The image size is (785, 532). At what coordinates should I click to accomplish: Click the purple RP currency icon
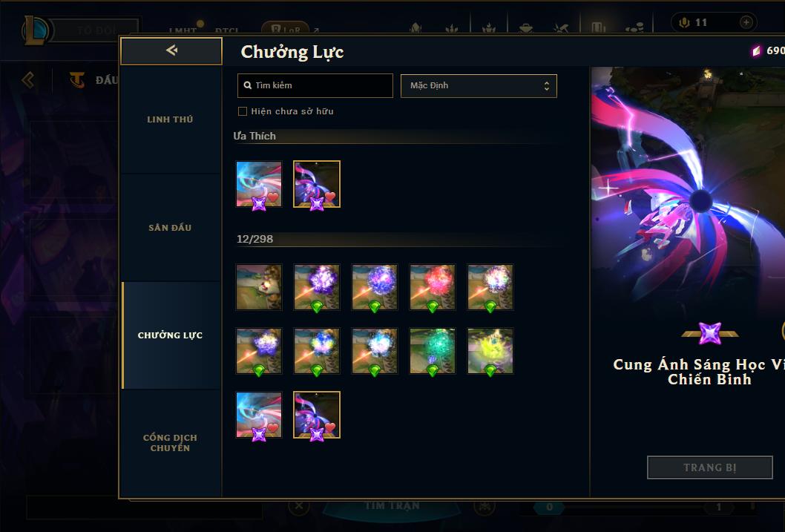point(757,50)
